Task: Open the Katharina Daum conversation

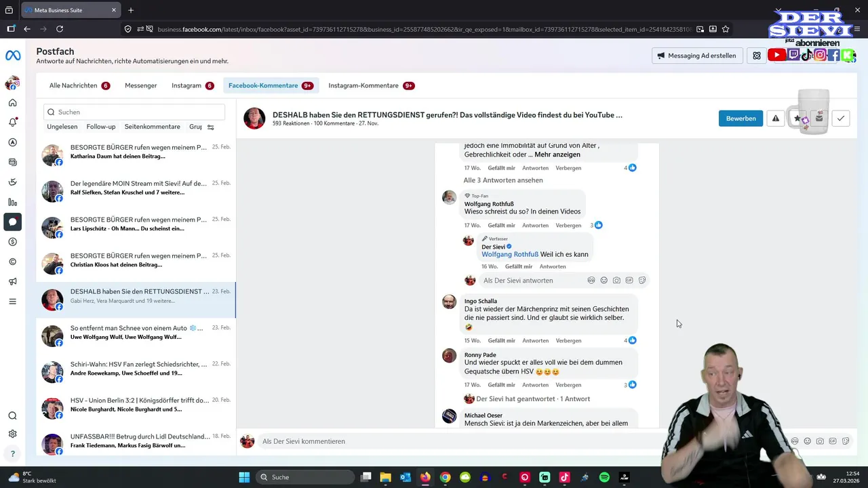Action: click(136, 156)
